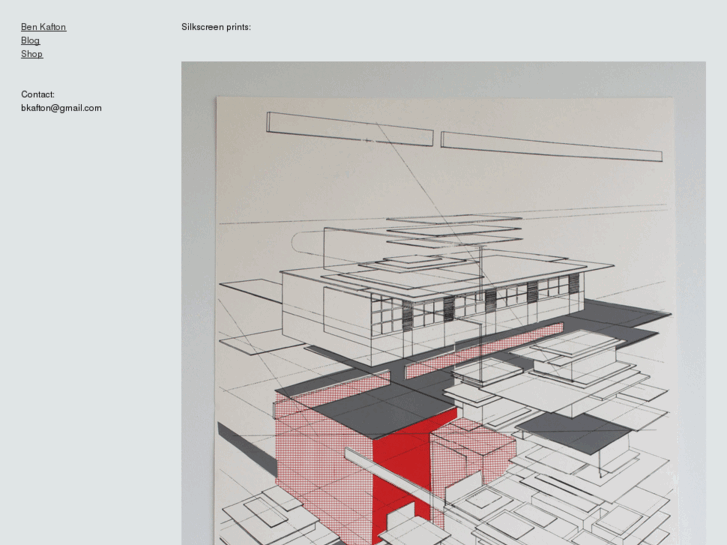Visit the Shop link
This screenshot has height=545, width=727.
click(x=32, y=54)
